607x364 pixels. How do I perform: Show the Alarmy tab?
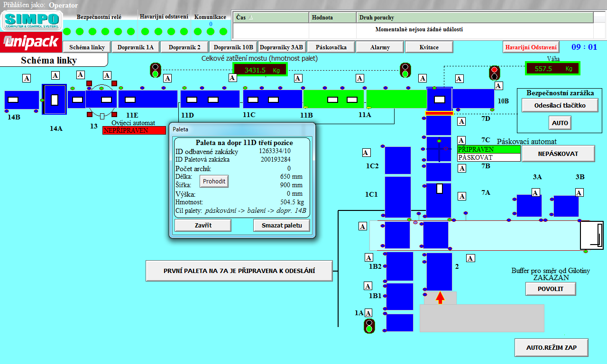[380, 47]
